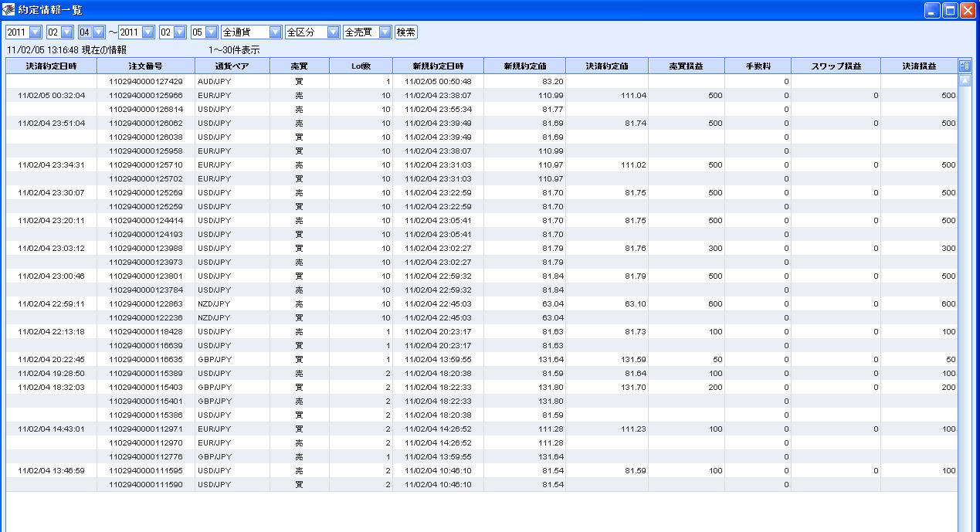
Task: Click the scroll-up arrow of the table
Action: click(x=965, y=81)
